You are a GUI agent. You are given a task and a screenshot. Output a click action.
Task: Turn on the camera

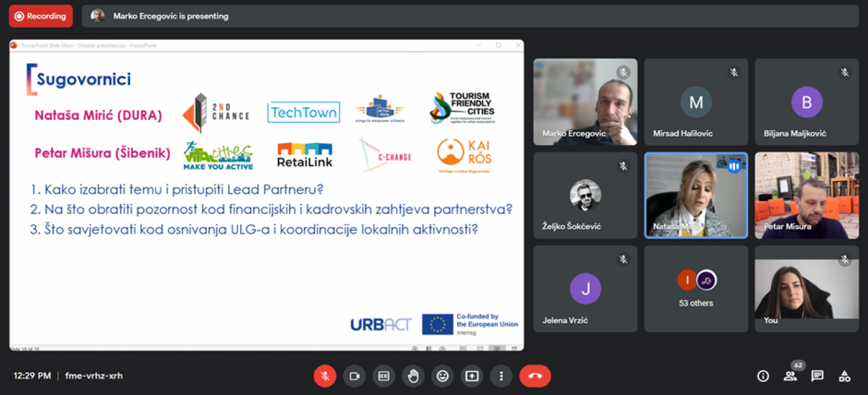pos(354,376)
